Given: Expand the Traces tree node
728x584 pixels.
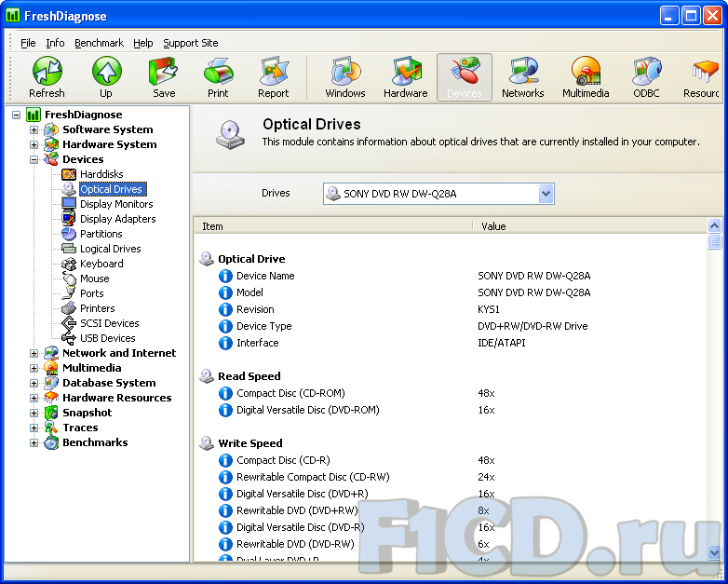Looking at the screenshot, I should coord(34,428).
